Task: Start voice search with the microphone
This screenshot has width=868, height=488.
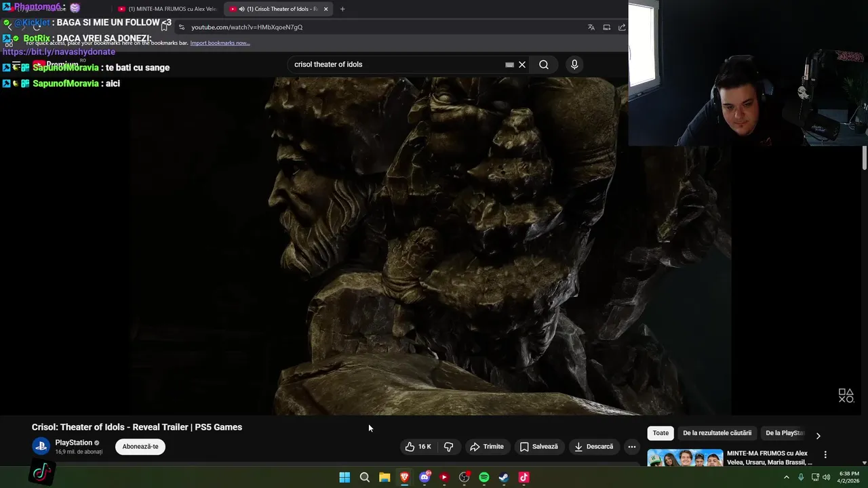Action: (x=574, y=64)
